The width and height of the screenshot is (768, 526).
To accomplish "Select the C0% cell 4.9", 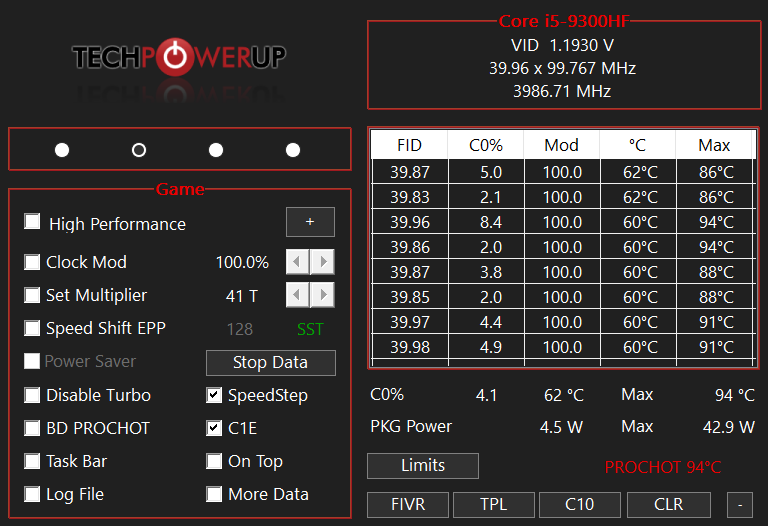I will coord(486,347).
